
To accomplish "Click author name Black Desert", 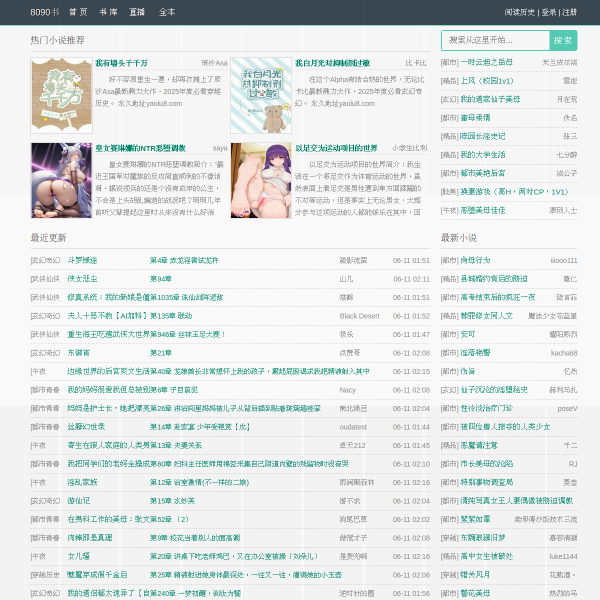I will pos(359,316).
